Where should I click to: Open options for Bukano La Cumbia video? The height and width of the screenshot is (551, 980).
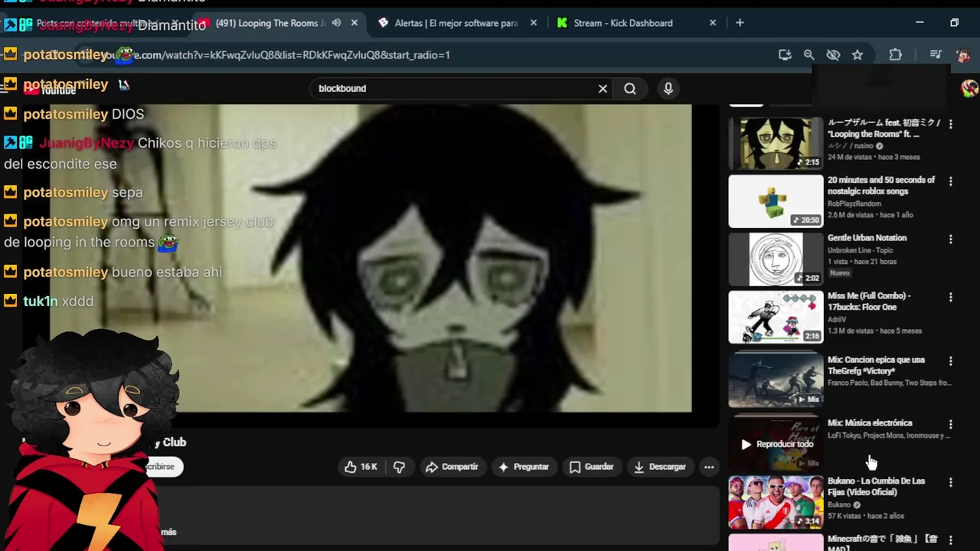pos(951,482)
